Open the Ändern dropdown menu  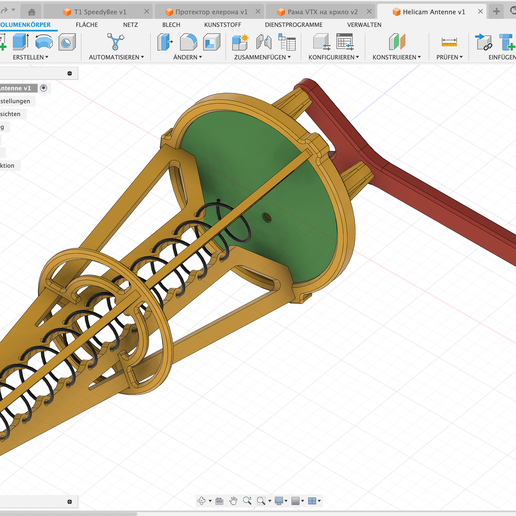(187, 57)
